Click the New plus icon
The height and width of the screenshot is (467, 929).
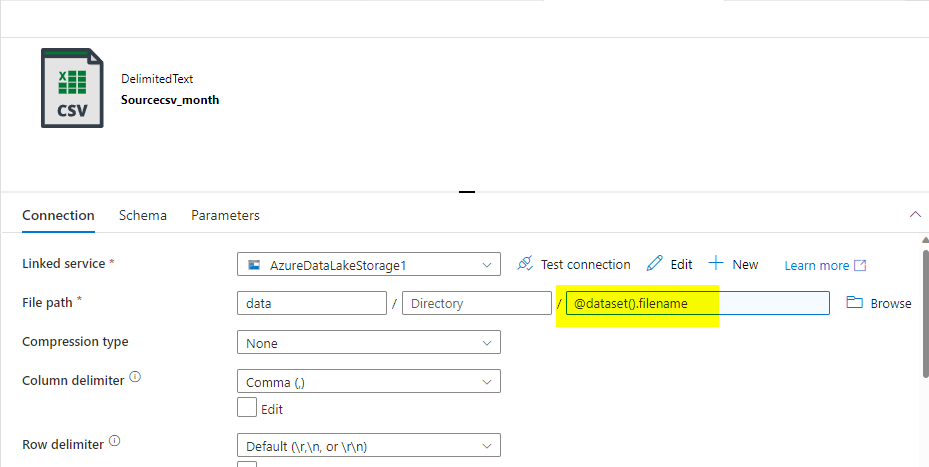(x=716, y=264)
